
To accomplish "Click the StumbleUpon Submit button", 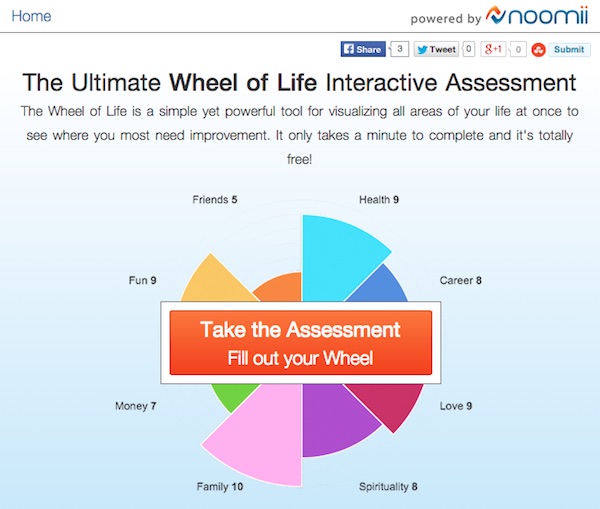I will coord(569,50).
